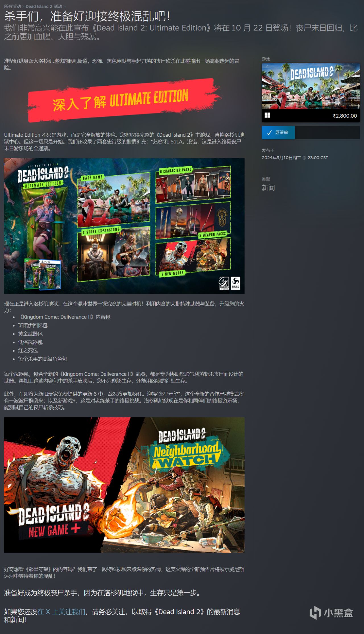
Task: Click the 发布于 label
Action: [x=268, y=150]
